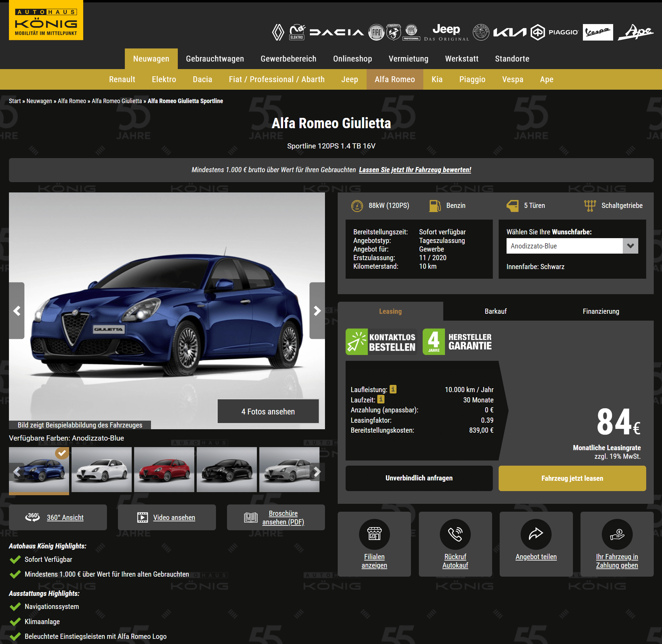The image size is (662, 644).
Task: Open the Dacia brand logo
Action: (x=337, y=32)
